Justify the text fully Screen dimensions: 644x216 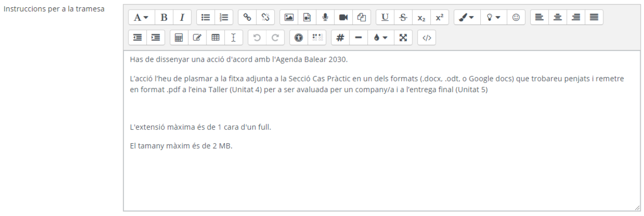pyautogui.click(x=594, y=17)
